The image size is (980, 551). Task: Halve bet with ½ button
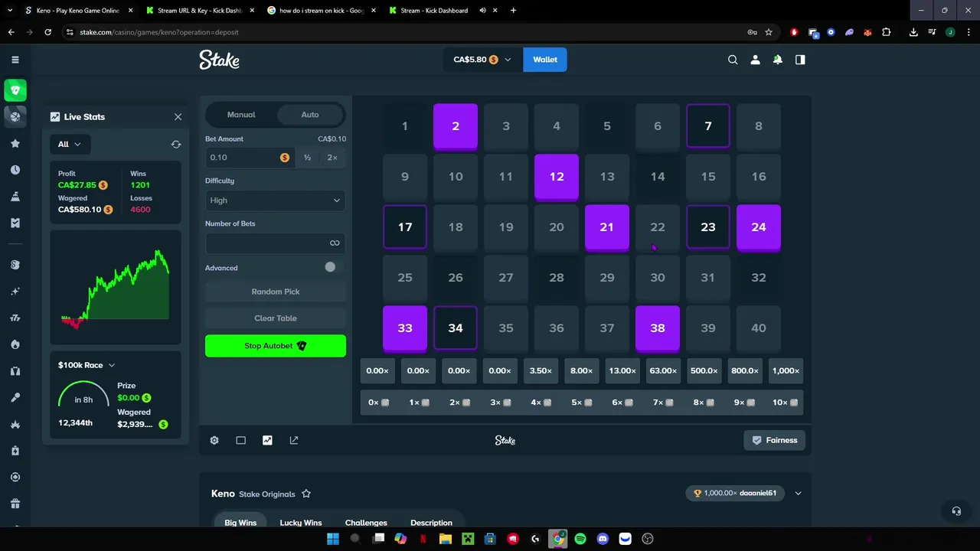click(307, 158)
